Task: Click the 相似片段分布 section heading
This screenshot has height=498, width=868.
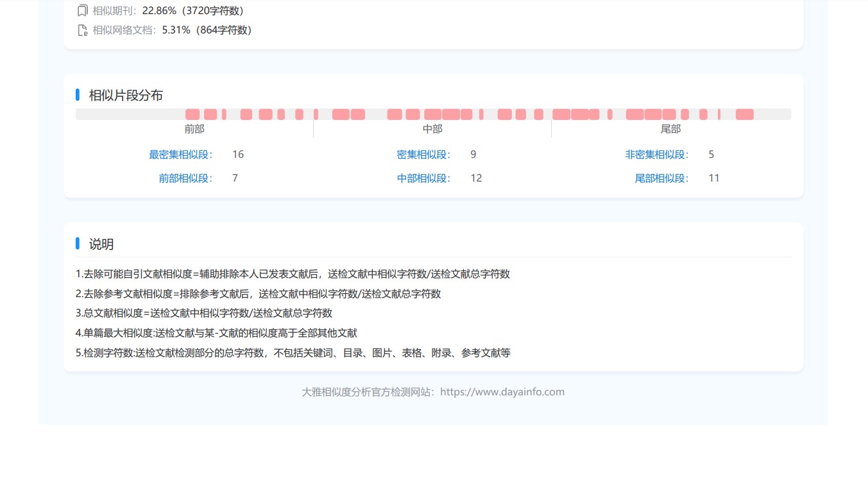Action: pyautogui.click(x=126, y=96)
